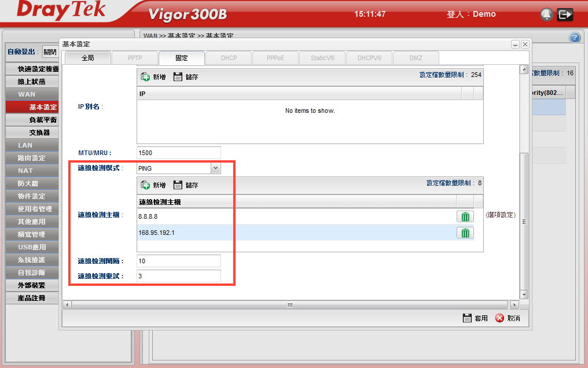Save the connection detection host list
The height and width of the screenshot is (368, 588).
tap(186, 185)
